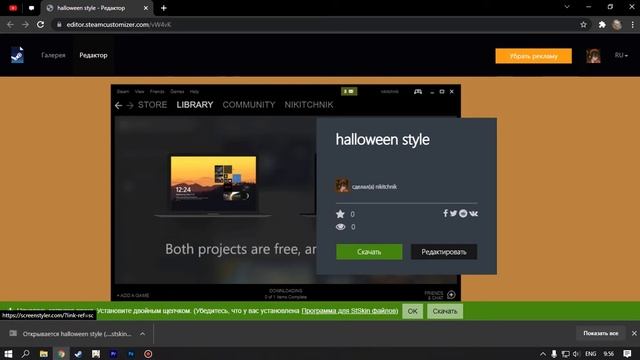Click the orange Убрать рекламу button
The image size is (640, 360).
pos(533,56)
